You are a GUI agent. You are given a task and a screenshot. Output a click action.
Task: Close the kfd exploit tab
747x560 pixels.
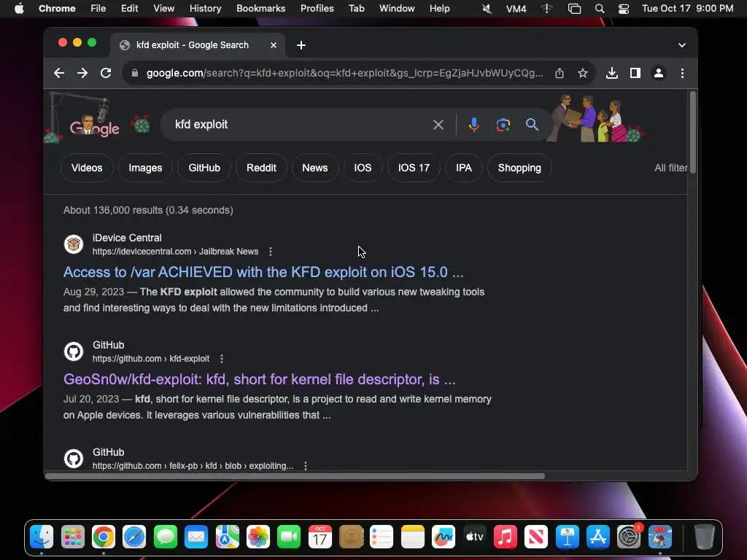click(274, 44)
